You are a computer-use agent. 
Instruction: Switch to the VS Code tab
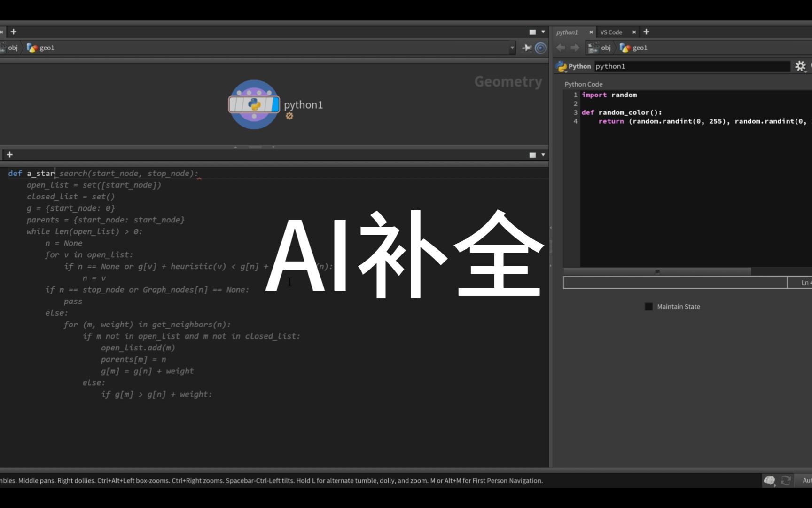[611, 32]
